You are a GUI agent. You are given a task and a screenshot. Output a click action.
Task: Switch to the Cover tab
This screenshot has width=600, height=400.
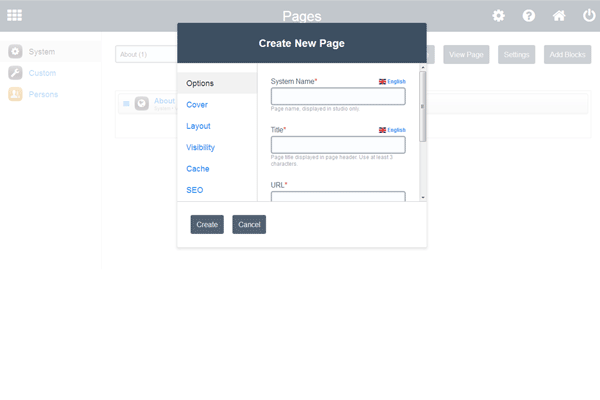coord(197,105)
